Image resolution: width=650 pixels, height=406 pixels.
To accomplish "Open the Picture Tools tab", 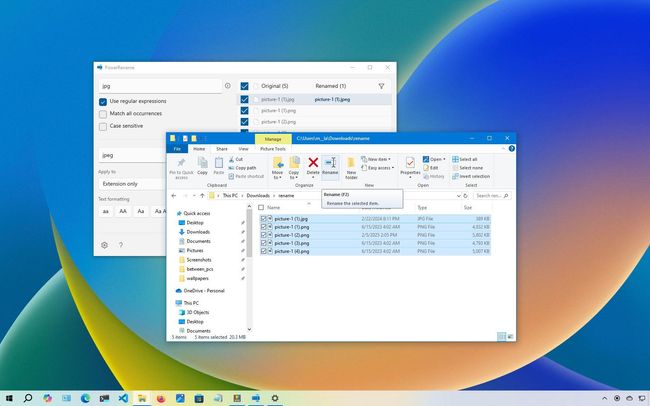I will pyautogui.click(x=273, y=149).
